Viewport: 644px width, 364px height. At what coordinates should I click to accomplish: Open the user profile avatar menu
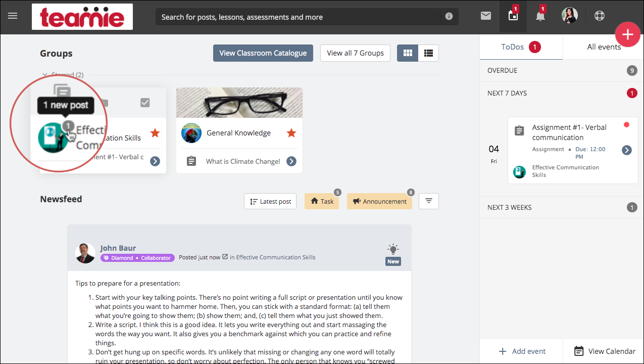click(x=570, y=16)
